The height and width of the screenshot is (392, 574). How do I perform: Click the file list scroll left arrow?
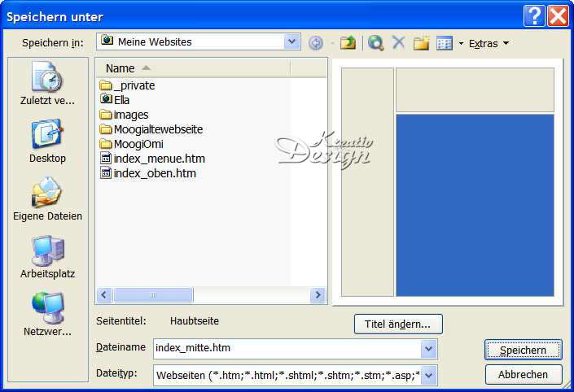click(104, 294)
